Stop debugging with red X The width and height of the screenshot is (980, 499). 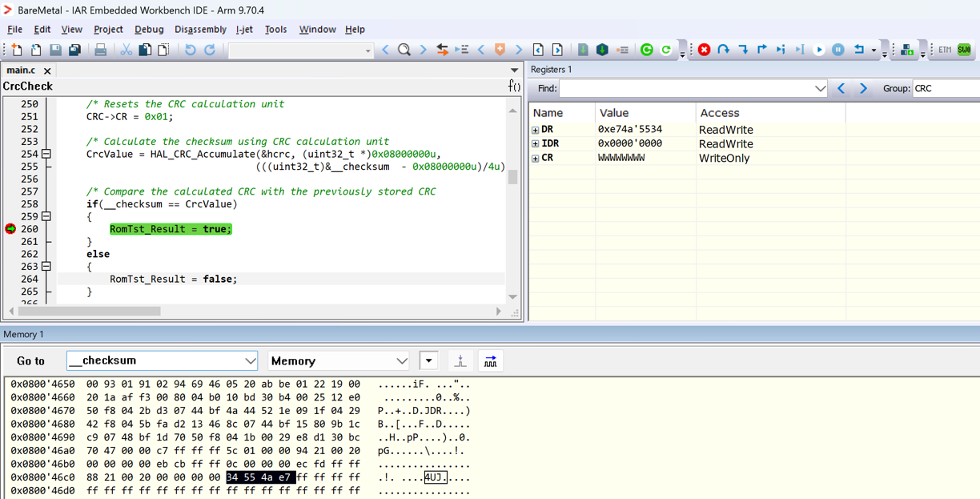tap(704, 50)
